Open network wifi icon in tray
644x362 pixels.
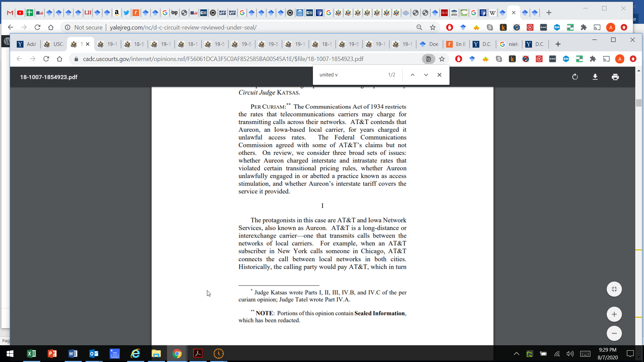click(x=557, y=354)
